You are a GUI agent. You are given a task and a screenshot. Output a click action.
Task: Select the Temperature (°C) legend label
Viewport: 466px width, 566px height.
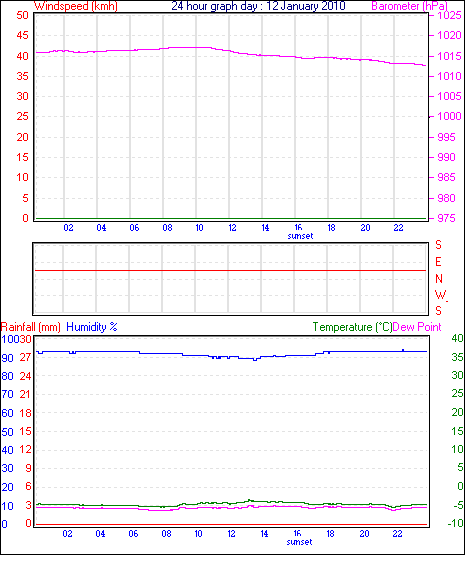coord(352,327)
